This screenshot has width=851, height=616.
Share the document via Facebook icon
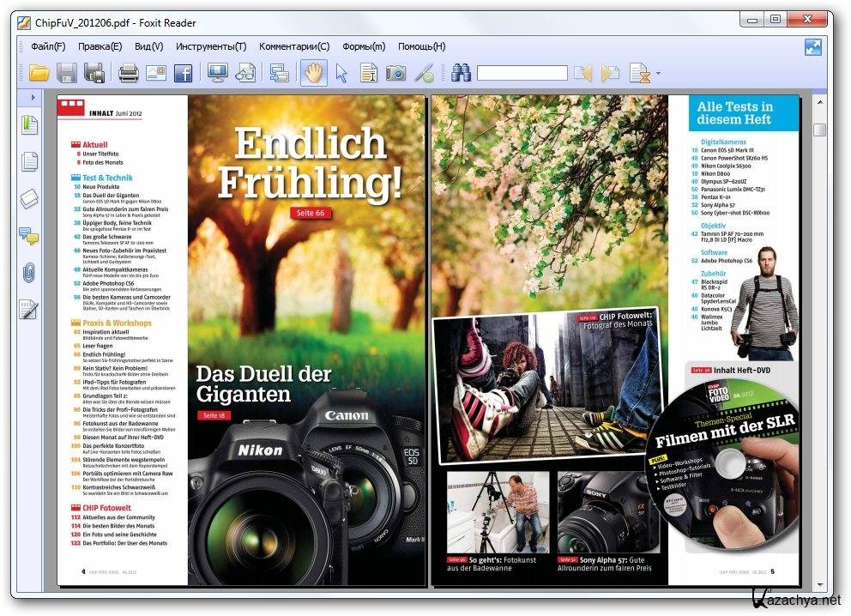[x=183, y=73]
